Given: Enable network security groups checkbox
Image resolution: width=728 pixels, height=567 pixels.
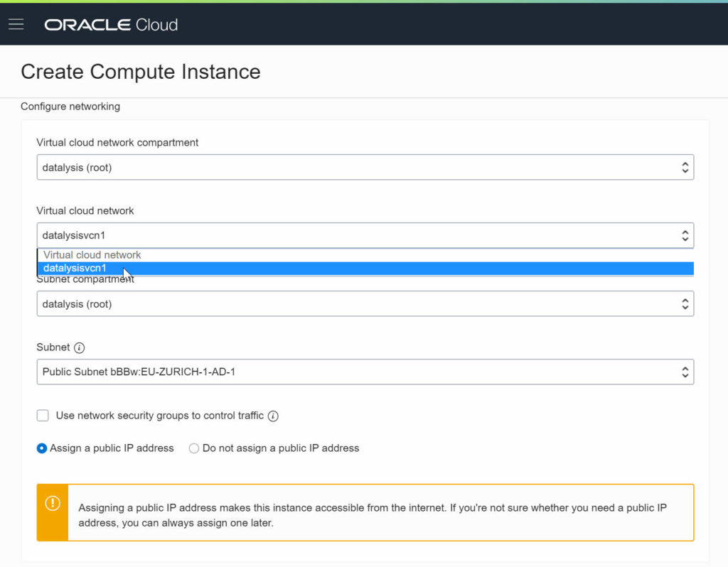Looking at the screenshot, I should 43,415.
